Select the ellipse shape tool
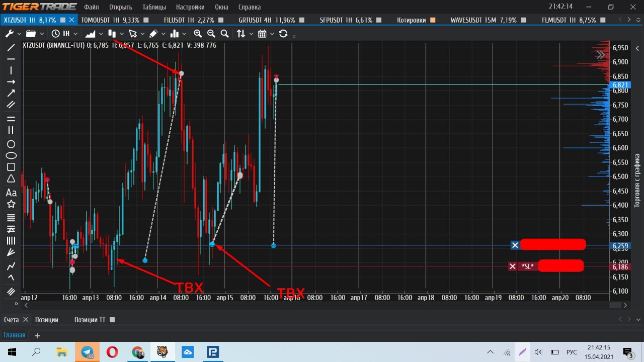644x362 pixels. pos(11,156)
